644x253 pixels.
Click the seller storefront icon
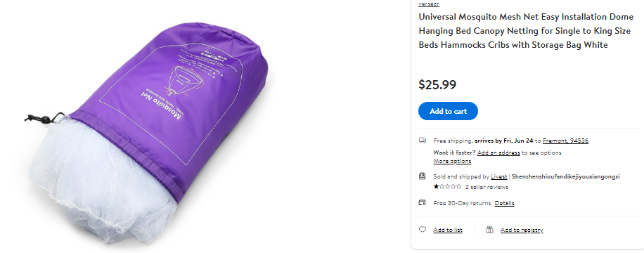click(423, 176)
